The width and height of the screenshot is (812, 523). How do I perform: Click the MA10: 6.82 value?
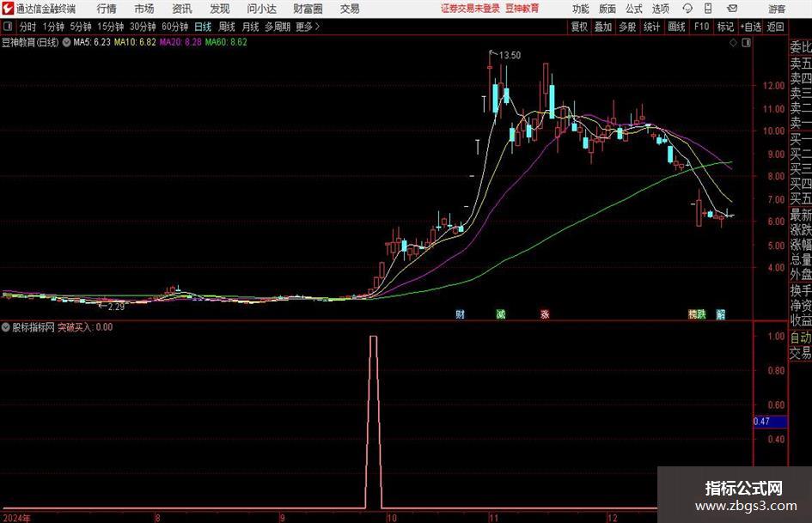pos(135,42)
